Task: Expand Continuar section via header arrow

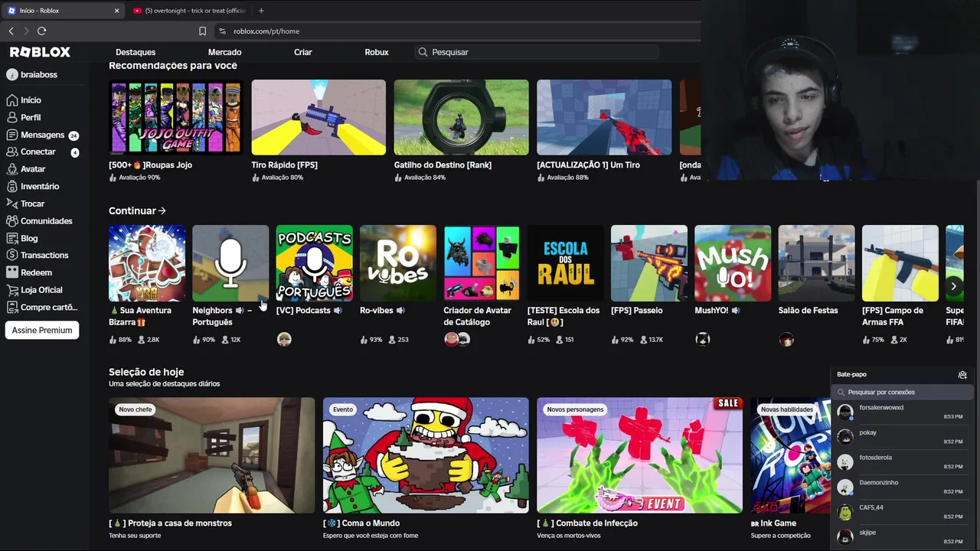Action: (162, 210)
